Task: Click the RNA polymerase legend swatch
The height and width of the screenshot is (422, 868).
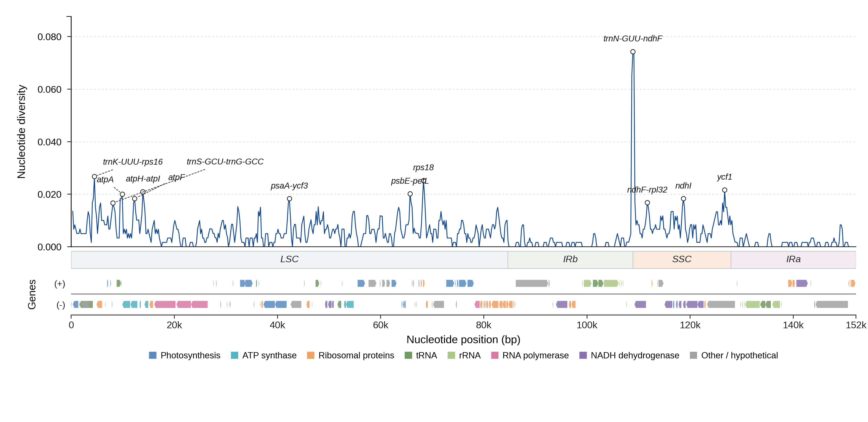Action: click(x=495, y=355)
